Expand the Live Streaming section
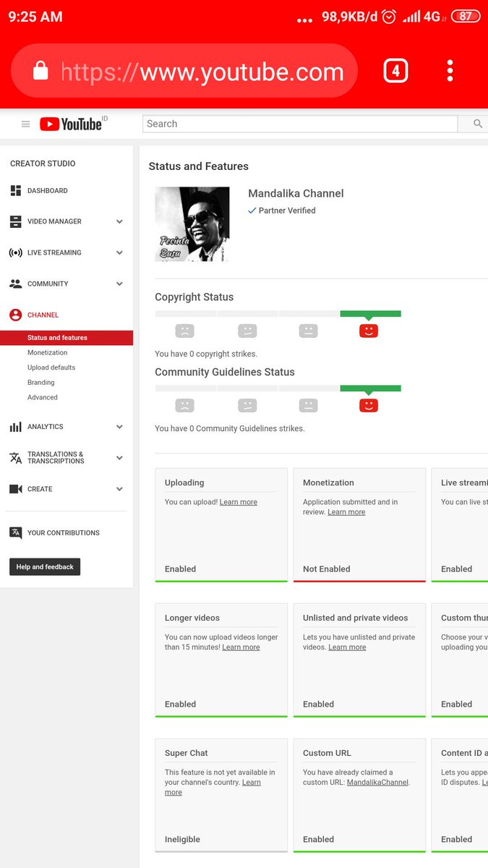 point(119,253)
